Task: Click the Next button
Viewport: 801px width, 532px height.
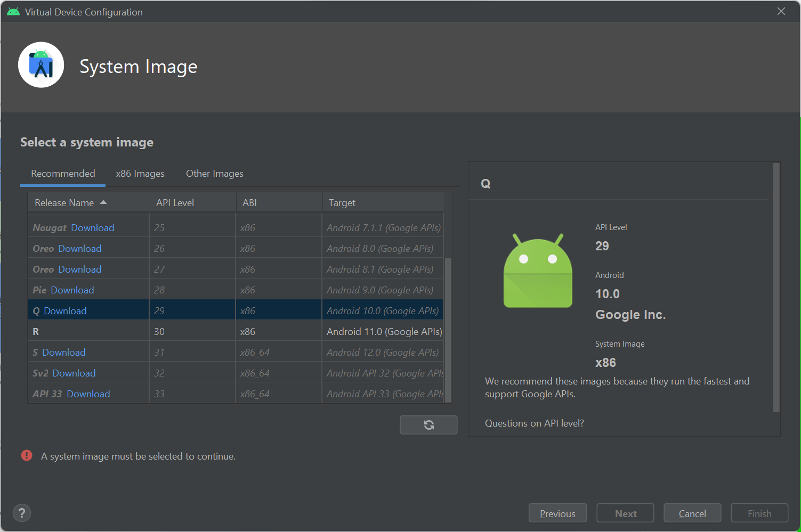Action: (x=626, y=513)
